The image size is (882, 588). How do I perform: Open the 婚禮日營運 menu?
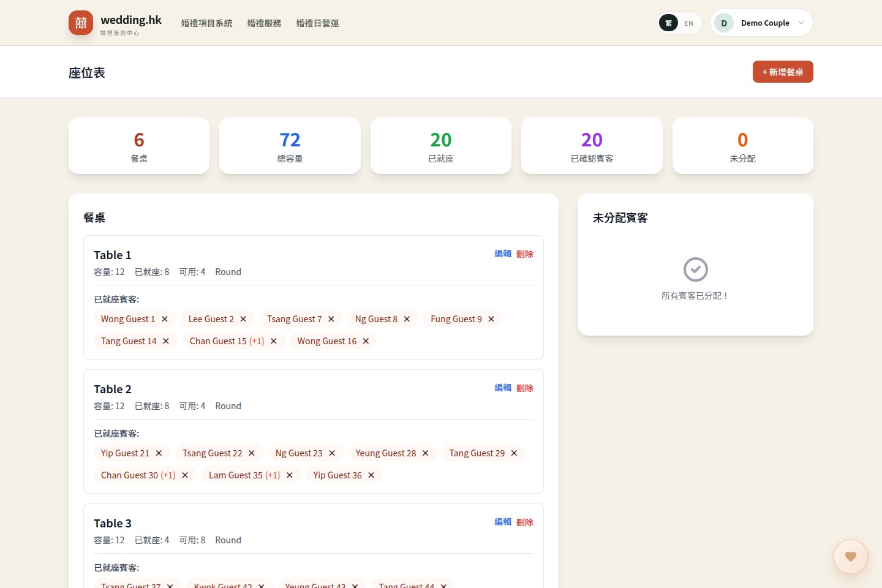[318, 23]
